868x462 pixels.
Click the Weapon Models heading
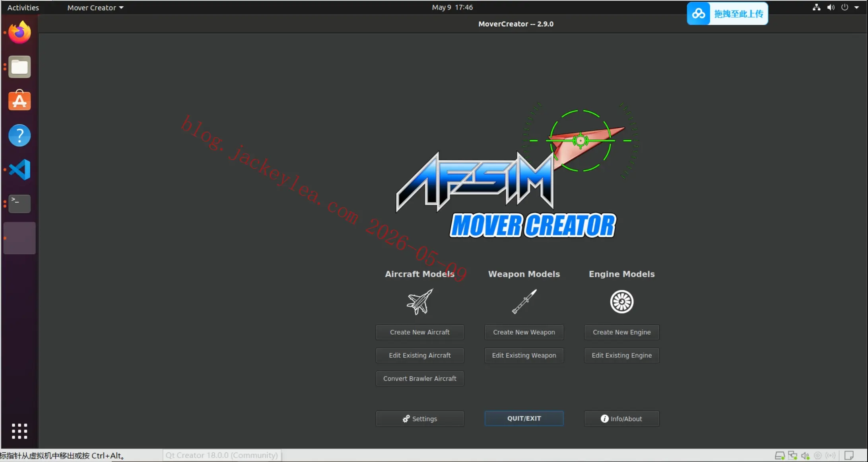(524, 274)
